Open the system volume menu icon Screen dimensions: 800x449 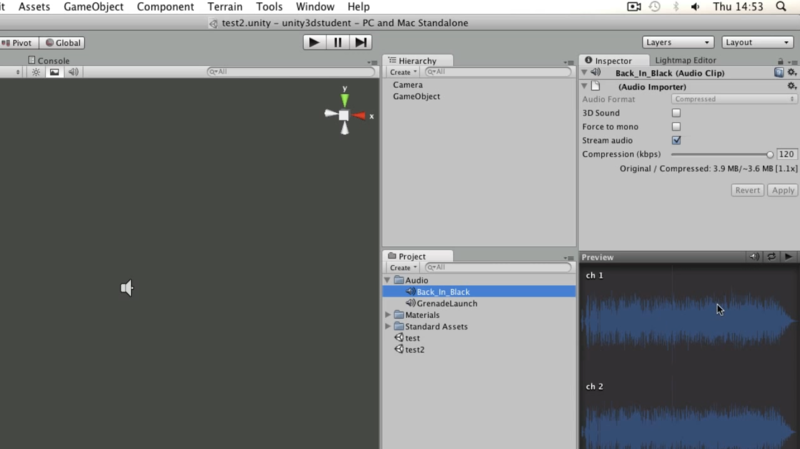[x=695, y=7]
